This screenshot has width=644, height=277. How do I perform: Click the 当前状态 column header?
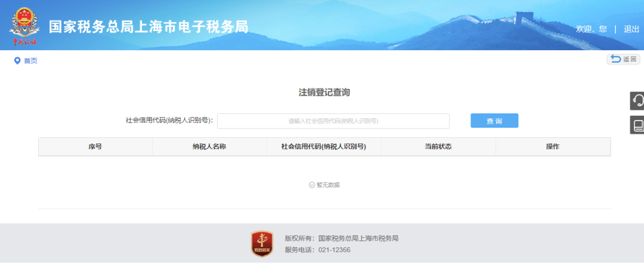tap(438, 147)
